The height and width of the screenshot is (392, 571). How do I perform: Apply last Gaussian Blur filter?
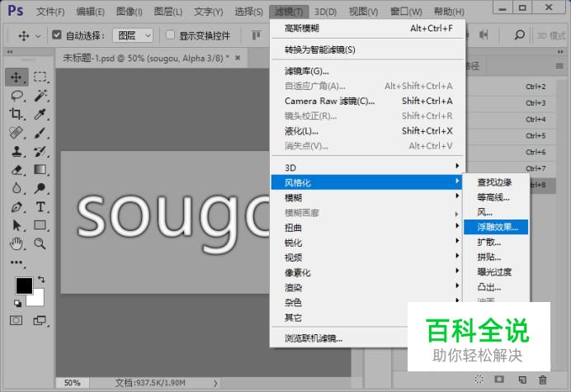click(368, 28)
